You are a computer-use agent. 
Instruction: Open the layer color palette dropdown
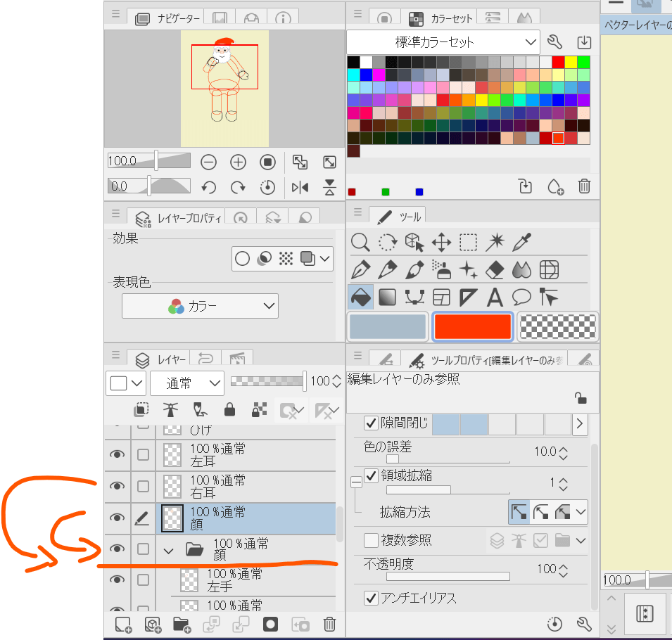coord(126,383)
